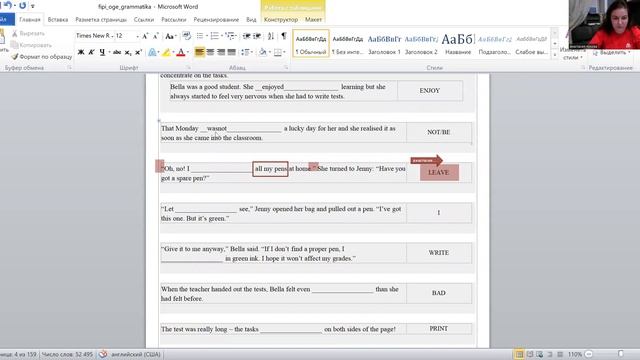Click the Redo arrow in quick access
The image size is (640, 360).
click(22, 6)
